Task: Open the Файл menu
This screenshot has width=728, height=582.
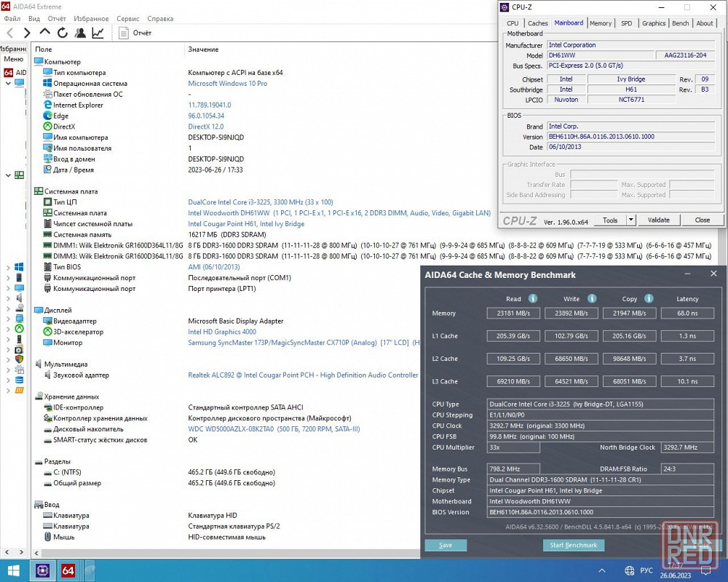Action: [12, 19]
